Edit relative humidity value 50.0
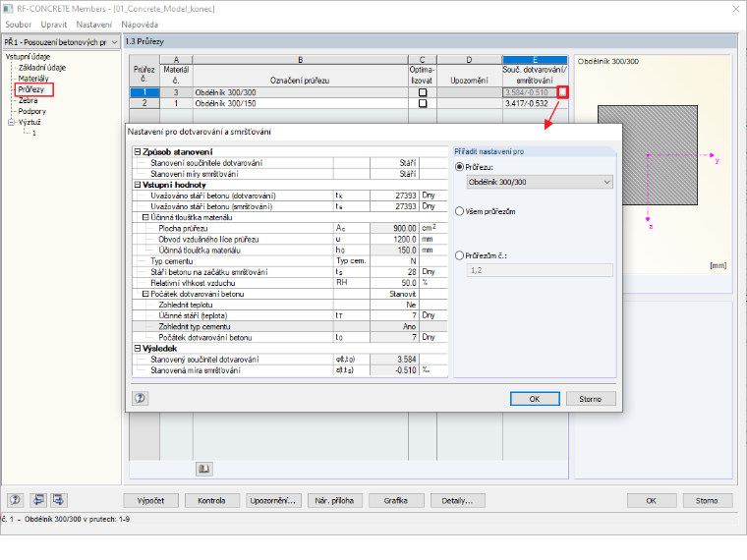The image size is (747, 560). [x=394, y=283]
